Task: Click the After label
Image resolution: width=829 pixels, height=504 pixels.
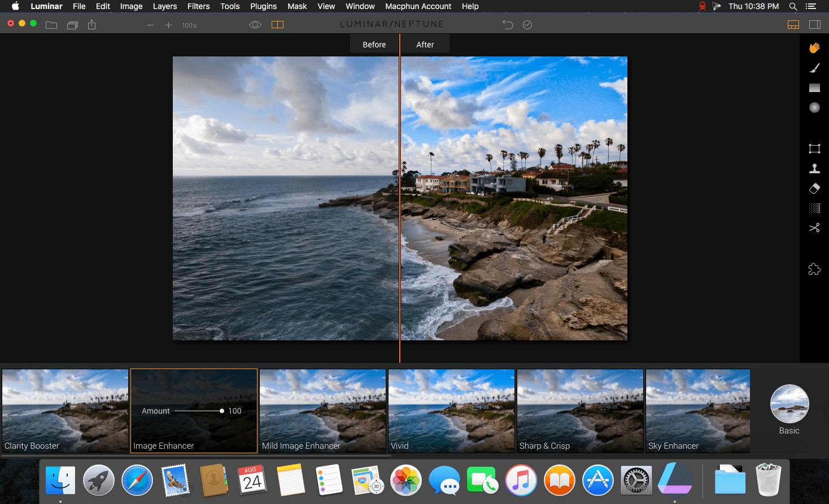Action: pos(425,45)
